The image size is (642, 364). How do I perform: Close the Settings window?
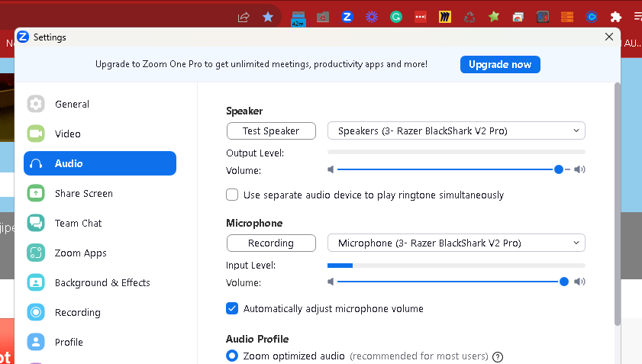tap(609, 37)
